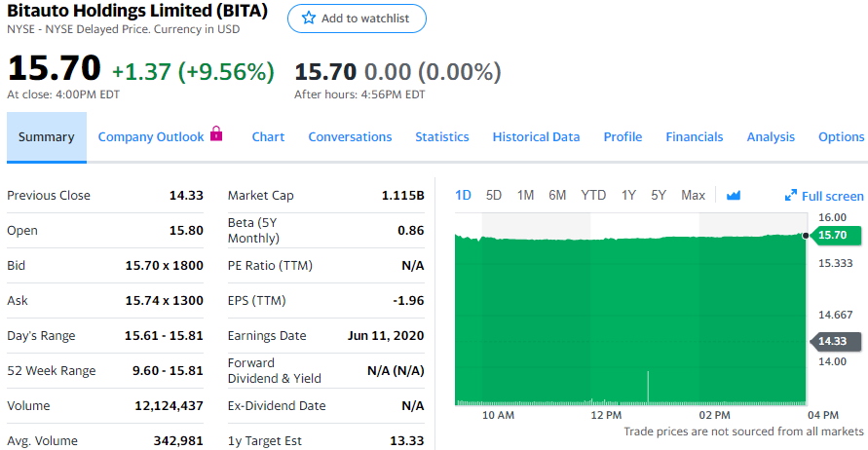Open the Options tab
Image resolution: width=868 pixels, height=450 pixels.
[x=841, y=137]
